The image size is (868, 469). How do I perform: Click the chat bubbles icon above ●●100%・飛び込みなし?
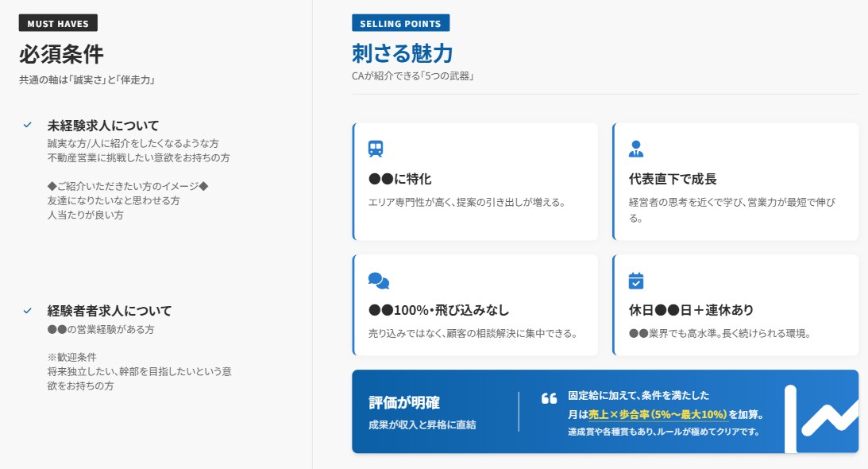379,281
